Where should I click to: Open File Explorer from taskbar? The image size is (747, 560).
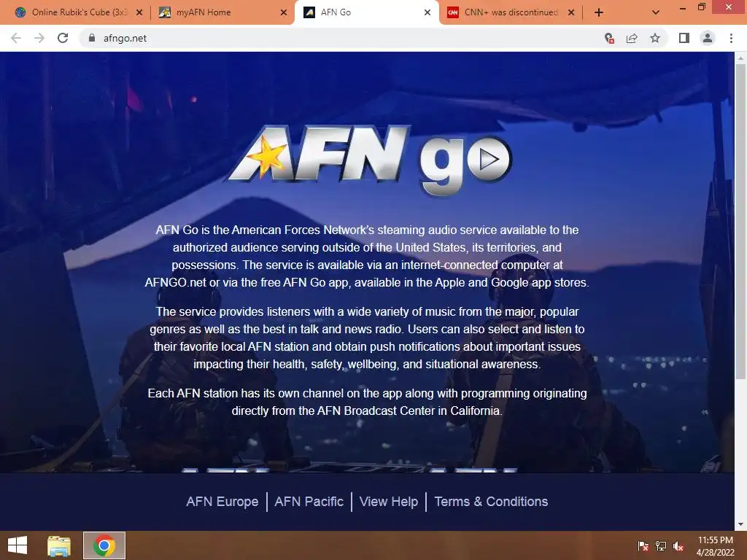point(59,545)
